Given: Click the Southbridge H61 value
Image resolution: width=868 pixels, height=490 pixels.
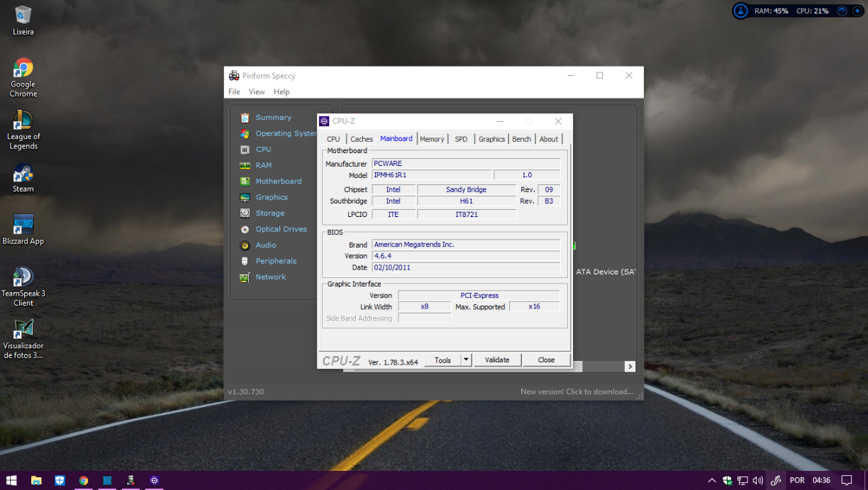Looking at the screenshot, I should pyautogui.click(x=466, y=201).
